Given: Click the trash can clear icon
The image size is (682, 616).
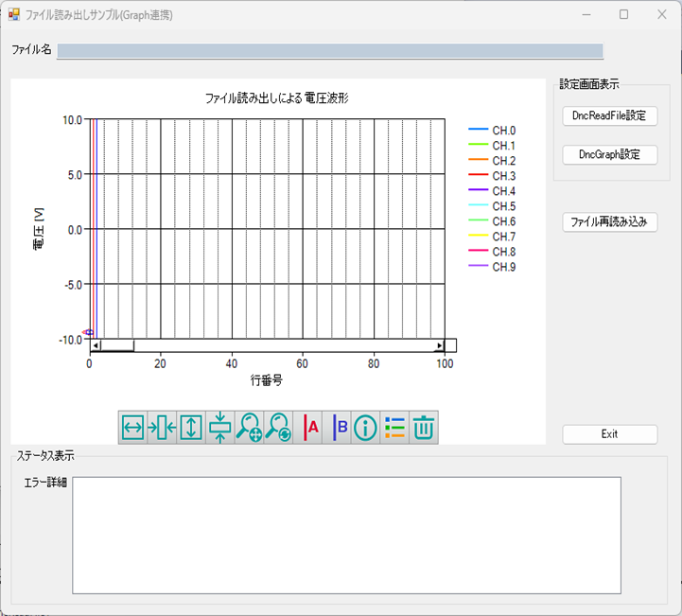Looking at the screenshot, I should pyautogui.click(x=424, y=428).
